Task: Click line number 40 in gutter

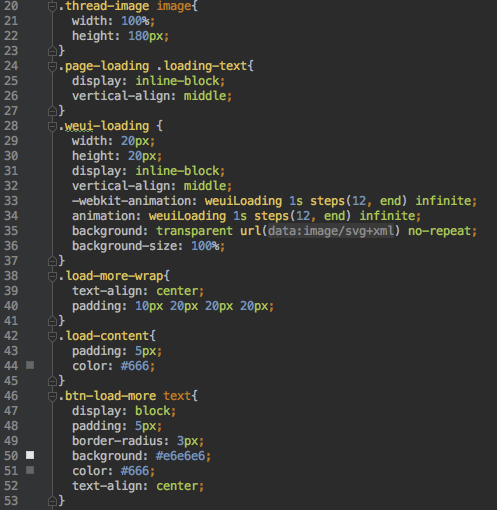Action: [x=11, y=306]
